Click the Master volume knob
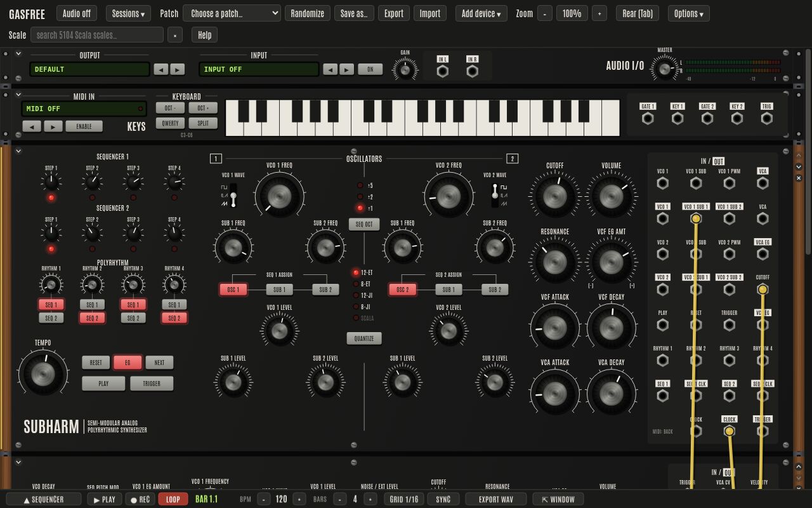 click(x=664, y=69)
